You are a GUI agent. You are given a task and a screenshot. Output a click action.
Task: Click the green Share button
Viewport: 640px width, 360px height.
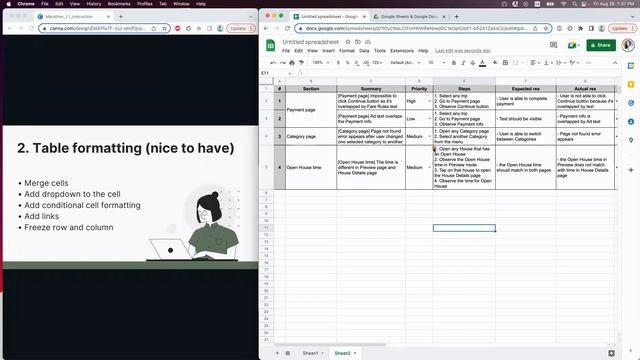(x=601, y=45)
